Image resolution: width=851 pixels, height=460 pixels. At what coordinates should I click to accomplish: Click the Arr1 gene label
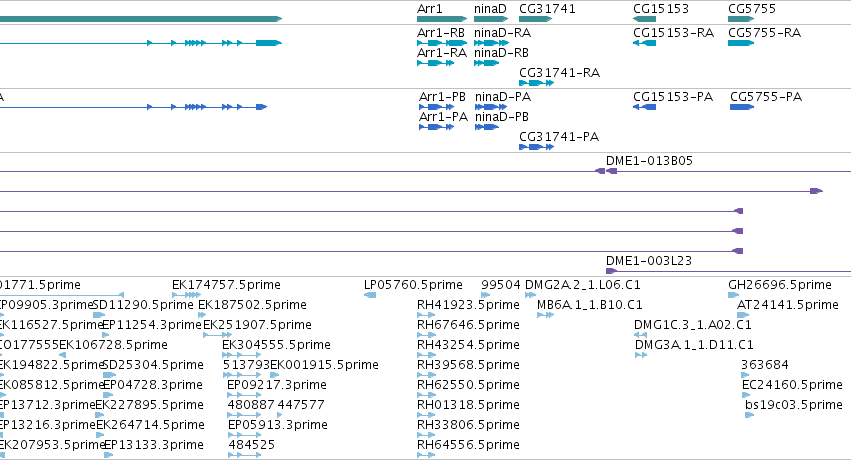430,9
